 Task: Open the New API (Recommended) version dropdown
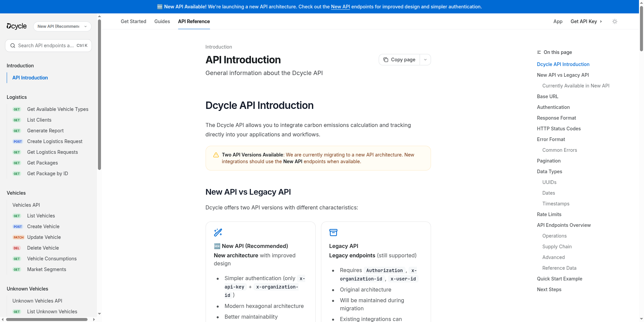(62, 26)
